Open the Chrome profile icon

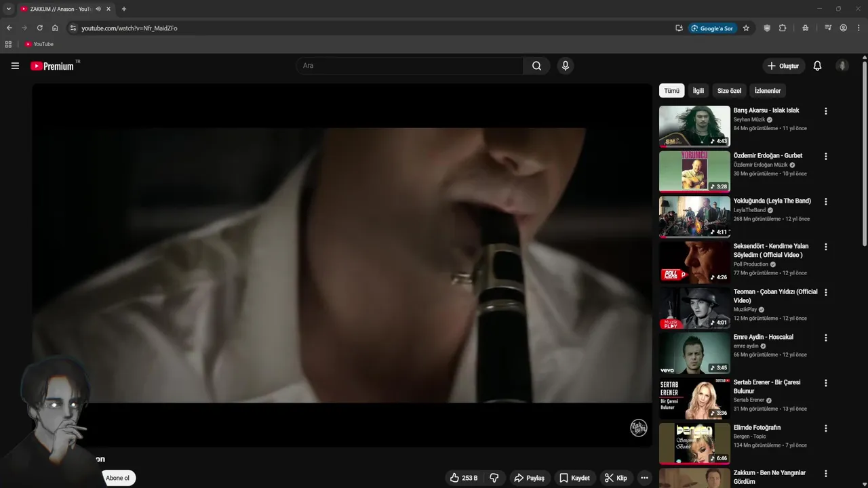click(x=844, y=28)
